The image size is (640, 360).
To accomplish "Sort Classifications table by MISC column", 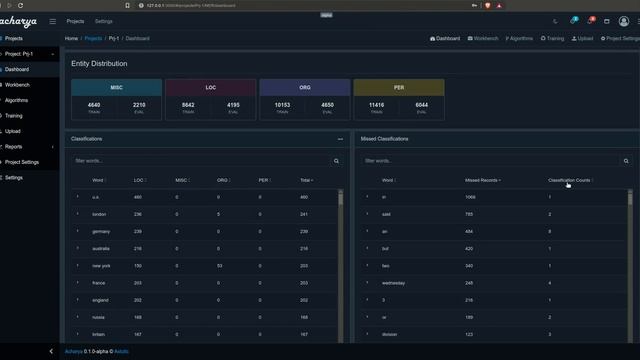I will point(182,180).
